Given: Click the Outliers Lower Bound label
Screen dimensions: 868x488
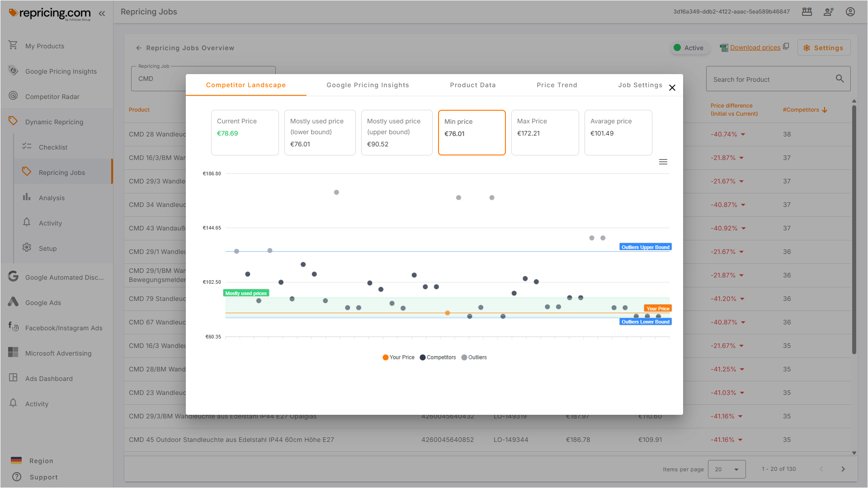Looking at the screenshot, I should pos(645,322).
